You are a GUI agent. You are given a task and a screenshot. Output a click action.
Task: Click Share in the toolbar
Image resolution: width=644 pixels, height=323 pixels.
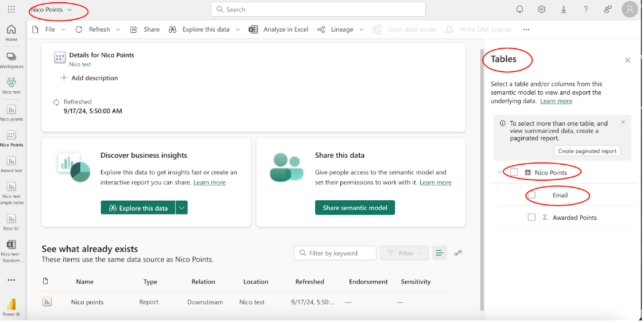145,30
